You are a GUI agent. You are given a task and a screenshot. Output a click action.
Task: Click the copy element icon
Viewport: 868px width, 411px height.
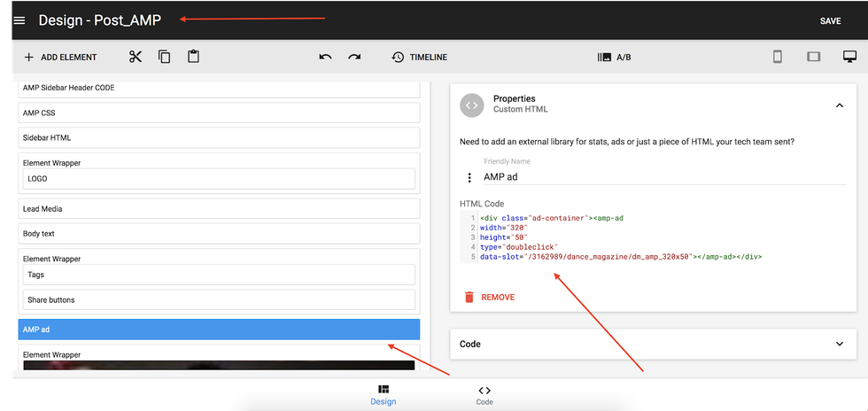(x=164, y=57)
